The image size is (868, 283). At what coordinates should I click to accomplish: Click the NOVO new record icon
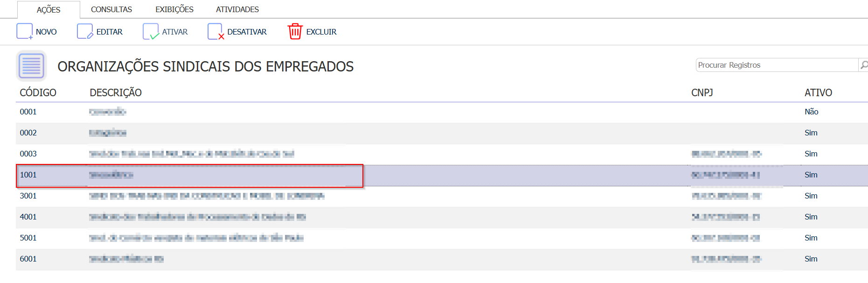click(25, 31)
